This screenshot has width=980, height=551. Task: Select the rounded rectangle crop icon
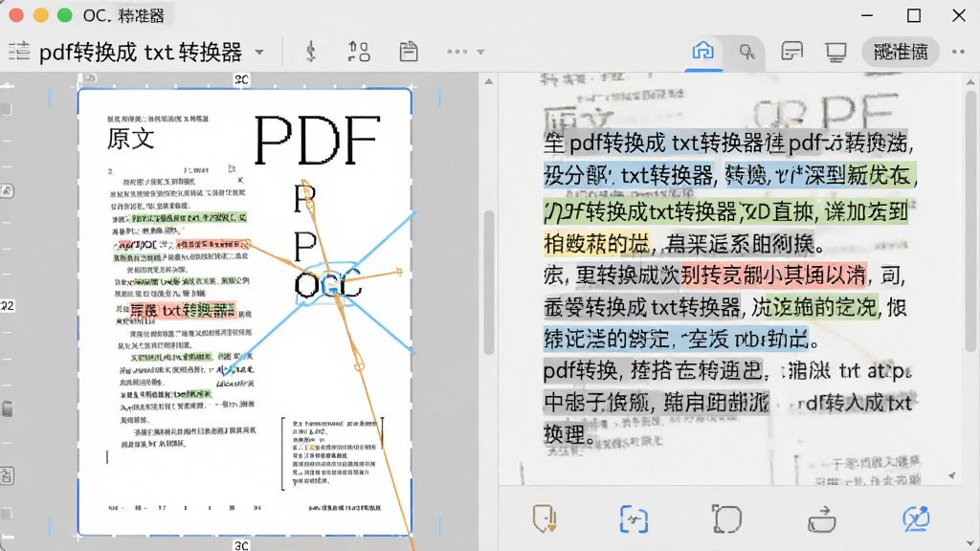coord(727,519)
